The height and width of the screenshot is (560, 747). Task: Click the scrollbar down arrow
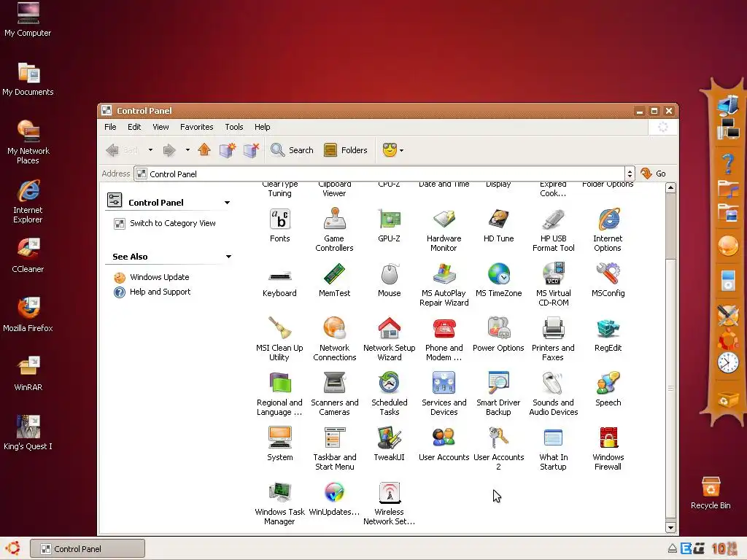pyautogui.click(x=670, y=528)
